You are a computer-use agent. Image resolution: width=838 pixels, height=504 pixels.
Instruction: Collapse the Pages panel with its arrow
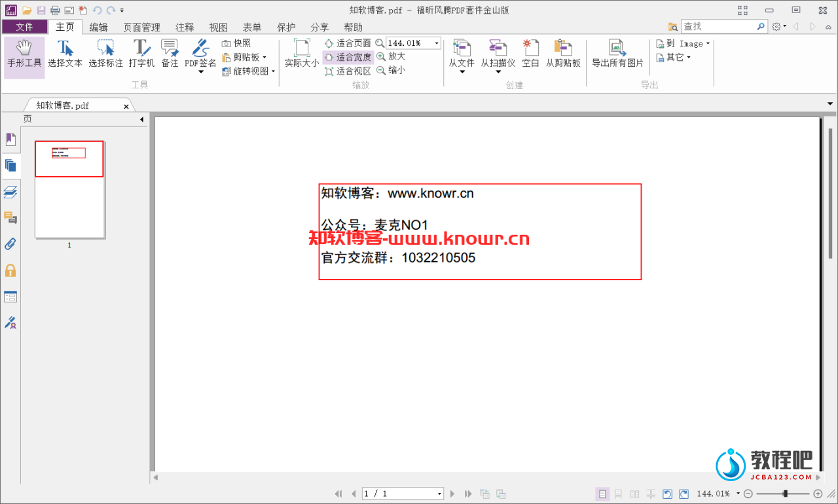(x=142, y=119)
